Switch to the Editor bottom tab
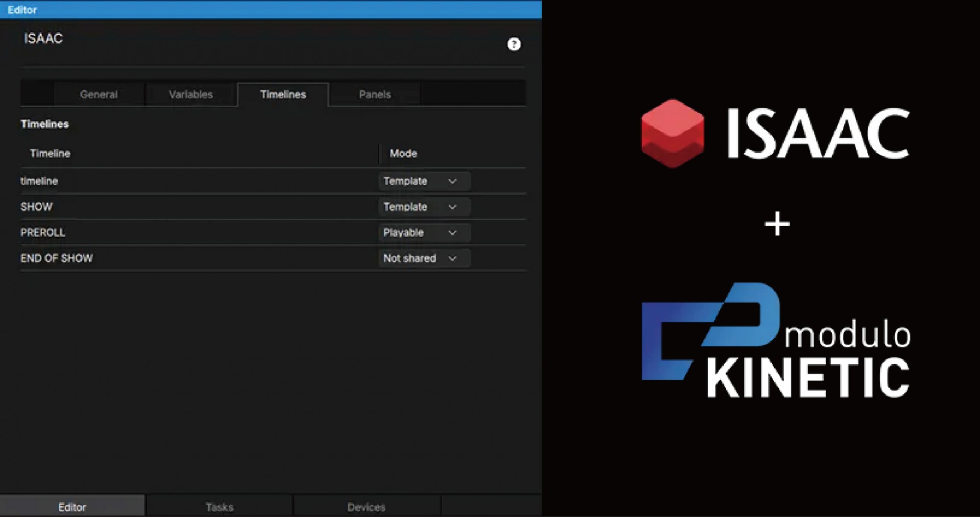 pos(73,507)
